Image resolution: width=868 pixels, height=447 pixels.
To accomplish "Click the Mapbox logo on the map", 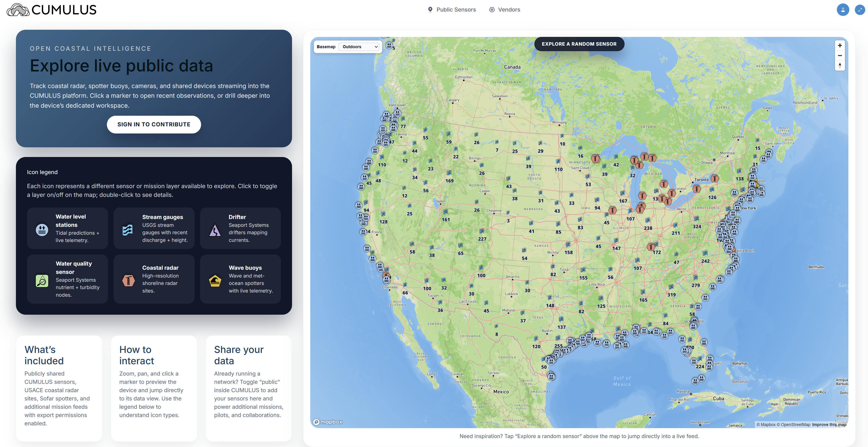I will click(x=327, y=422).
